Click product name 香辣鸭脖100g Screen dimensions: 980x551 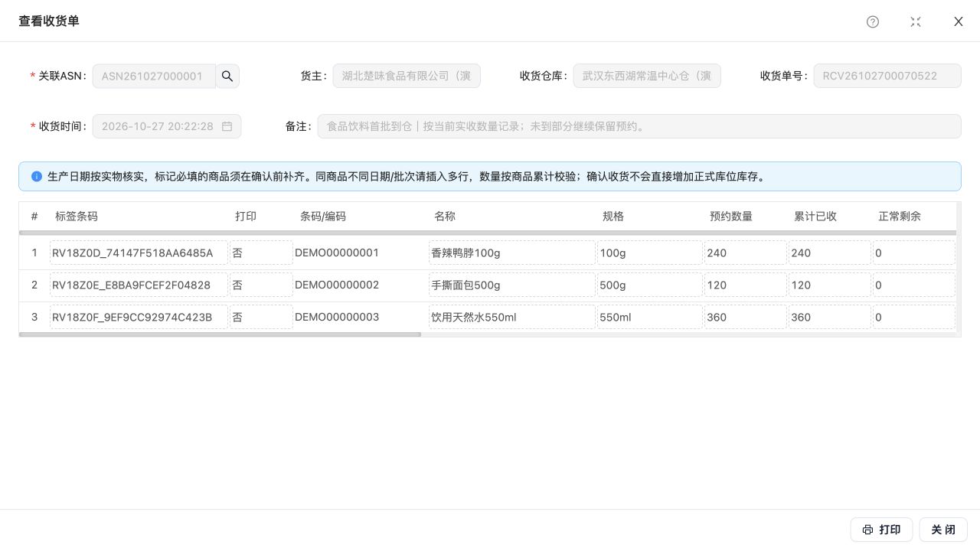pos(512,253)
